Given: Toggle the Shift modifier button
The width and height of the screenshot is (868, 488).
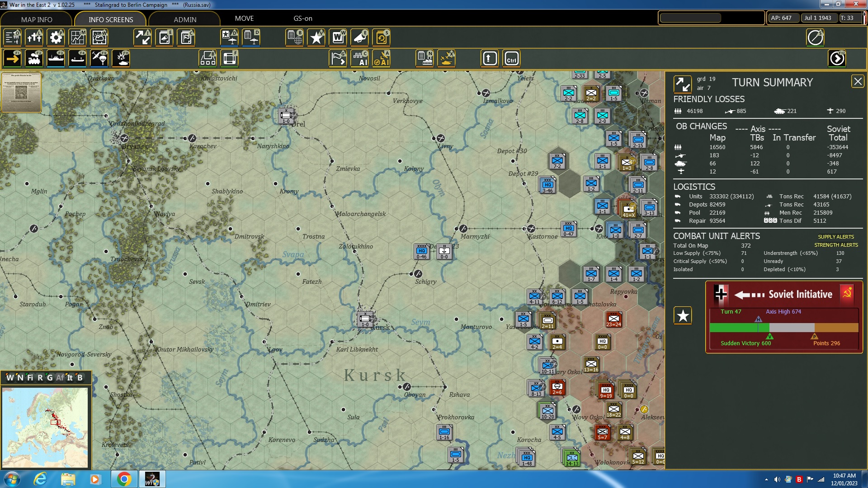Looking at the screenshot, I should (x=489, y=58).
